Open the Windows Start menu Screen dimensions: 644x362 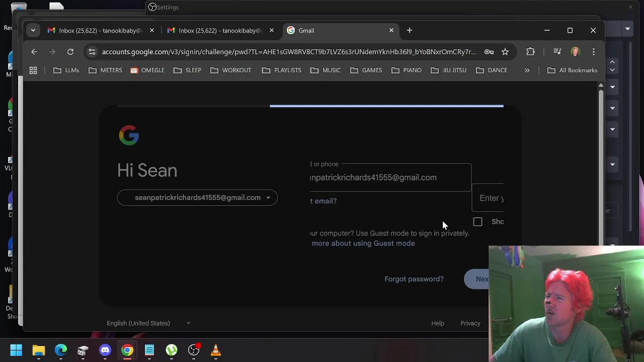(x=16, y=350)
